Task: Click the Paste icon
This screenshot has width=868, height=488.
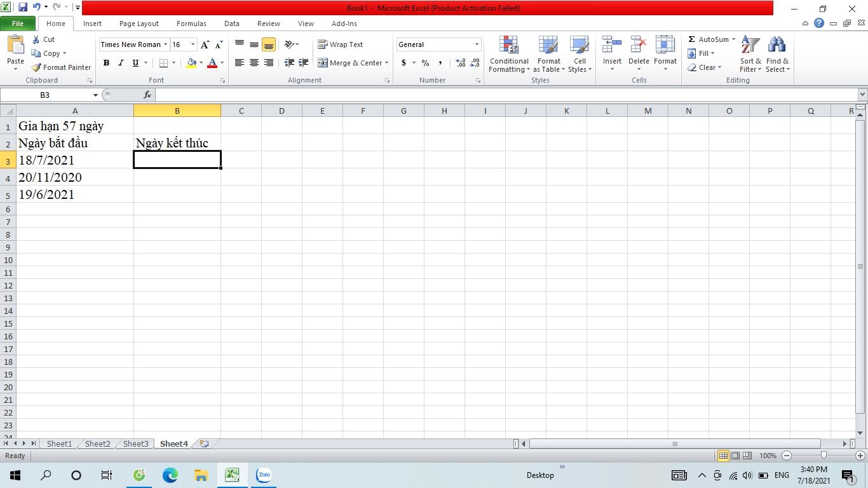Action: point(15,46)
